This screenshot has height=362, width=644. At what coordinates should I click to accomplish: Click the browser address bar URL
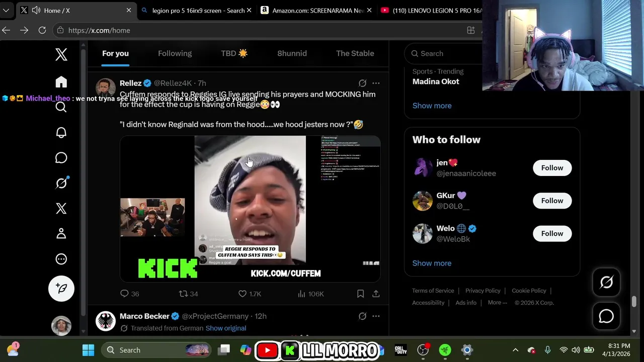pyautogui.click(x=99, y=30)
